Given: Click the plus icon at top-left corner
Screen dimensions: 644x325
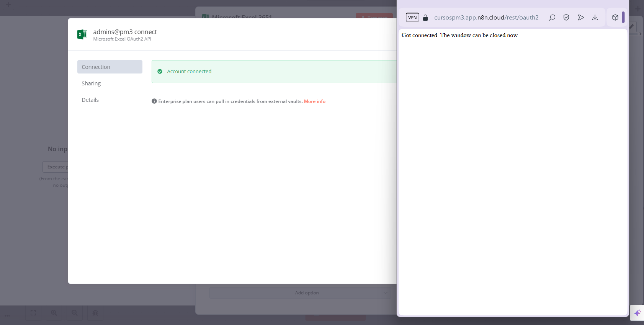Looking at the screenshot, I should pyautogui.click(x=8, y=5).
